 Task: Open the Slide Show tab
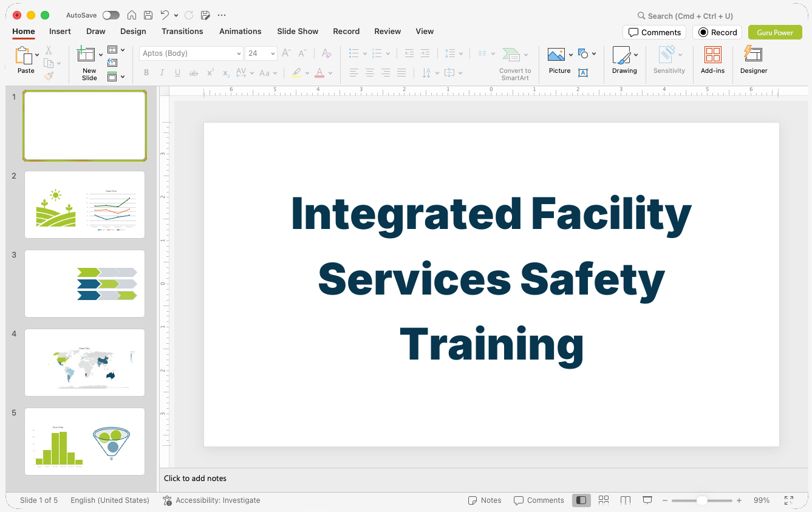click(298, 32)
